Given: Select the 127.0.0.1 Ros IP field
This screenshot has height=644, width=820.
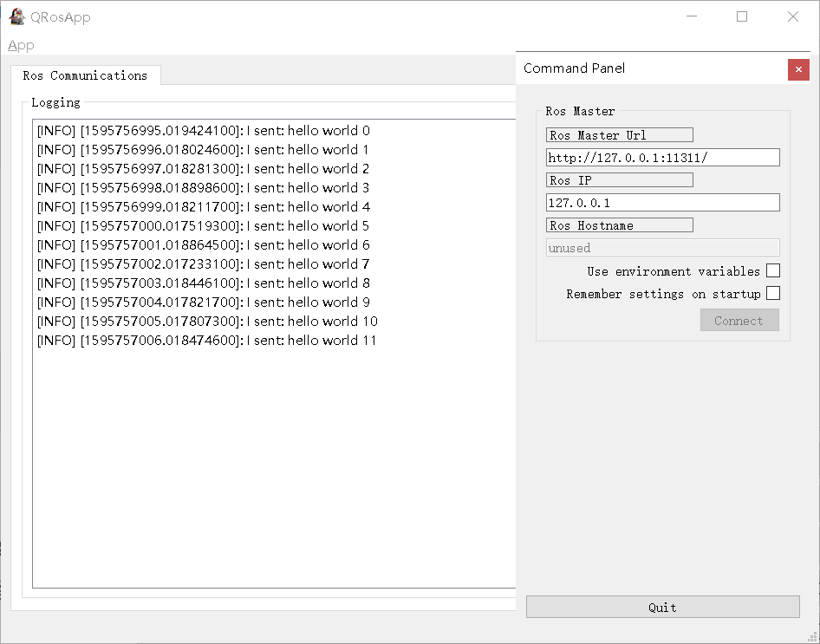Looking at the screenshot, I should tap(662, 202).
